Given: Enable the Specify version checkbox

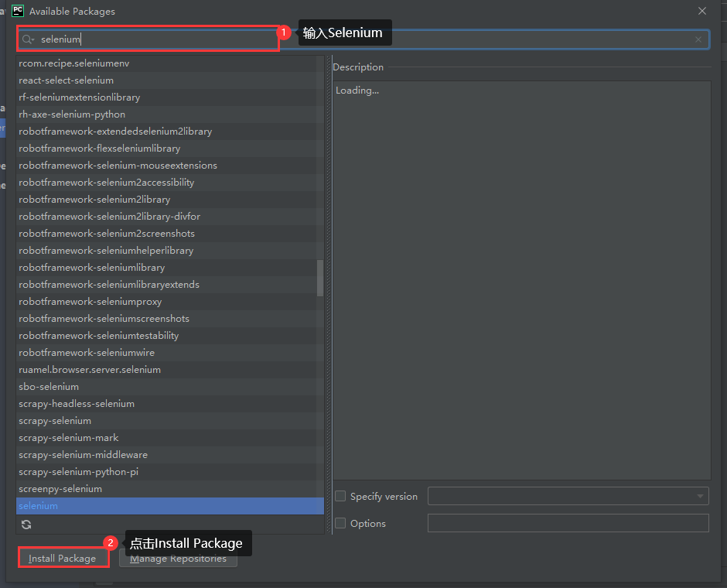Looking at the screenshot, I should pyautogui.click(x=340, y=496).
